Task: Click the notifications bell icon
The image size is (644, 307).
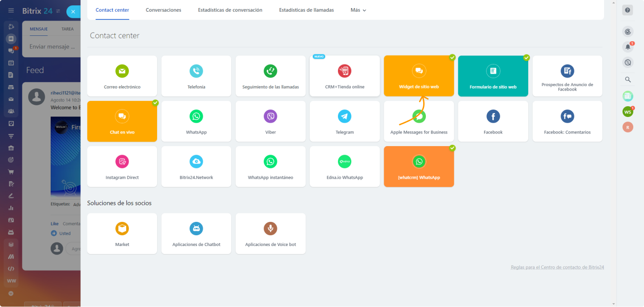Action: tap(627, 47)
